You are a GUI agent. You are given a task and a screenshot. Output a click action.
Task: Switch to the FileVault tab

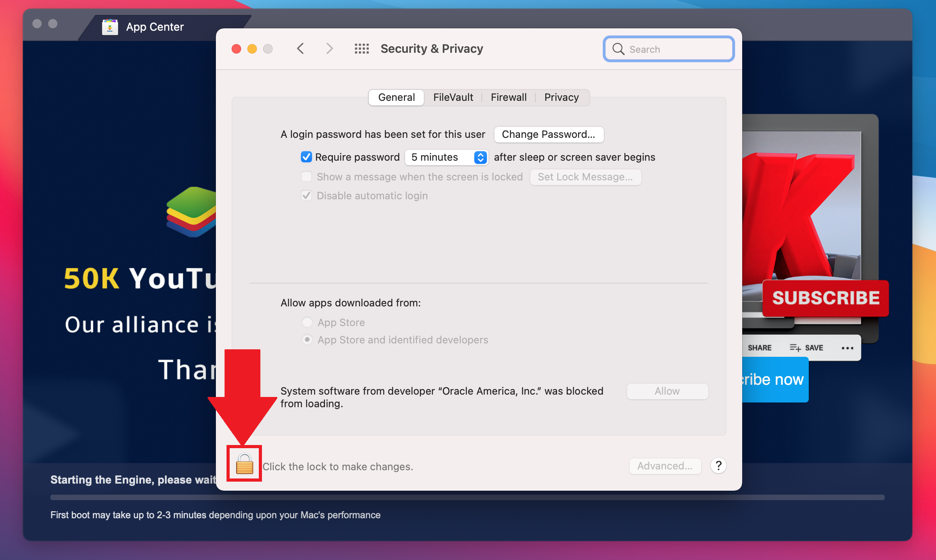[453, 97]
